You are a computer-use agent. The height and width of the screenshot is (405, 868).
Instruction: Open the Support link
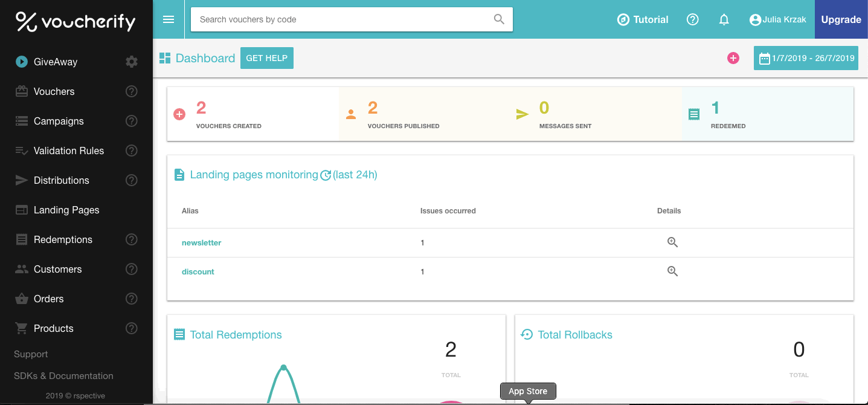(x=31, y=354)
